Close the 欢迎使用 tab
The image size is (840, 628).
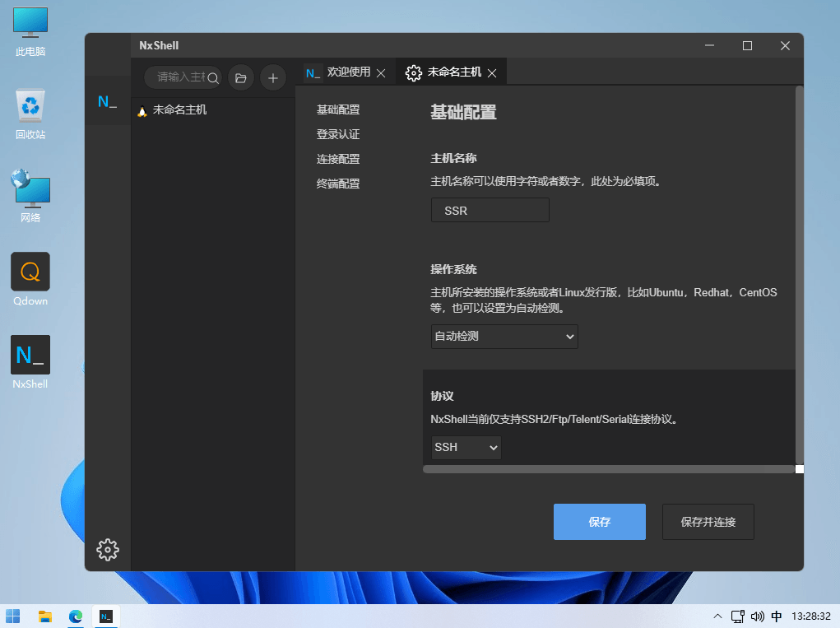point(381,73)
